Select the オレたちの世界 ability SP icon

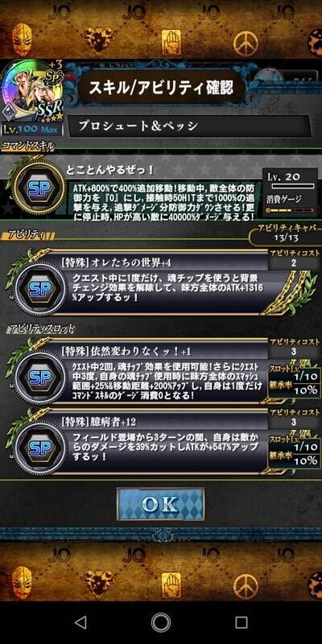point(39,289)
